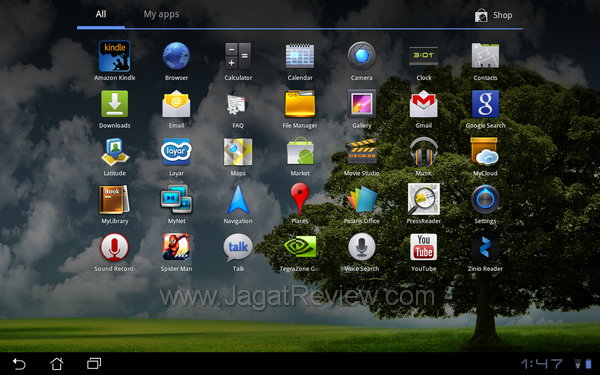Image resolution: width=600 pixels, height=375 pixels.
Task: Open the status clock showing 1:47
Action: click(541, 364)
